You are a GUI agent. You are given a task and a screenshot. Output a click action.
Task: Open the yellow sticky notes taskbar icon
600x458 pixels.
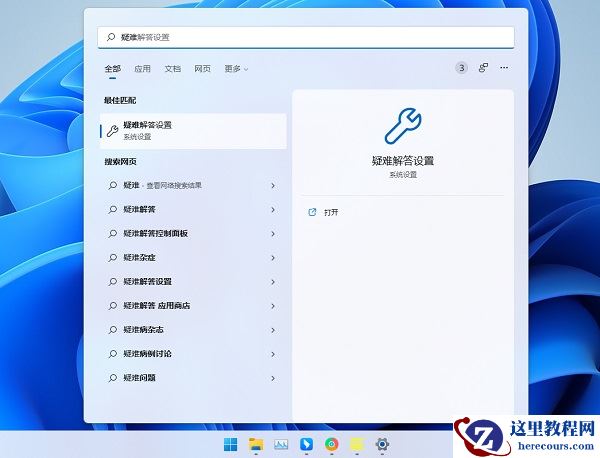[357, 444]
